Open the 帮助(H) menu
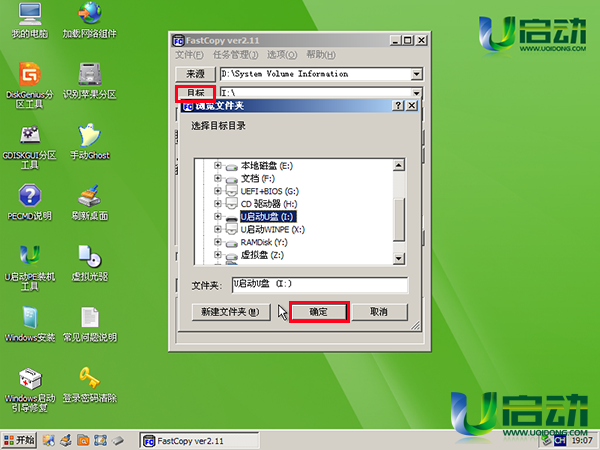Screen dimensions: 600x450 [321, 55]
